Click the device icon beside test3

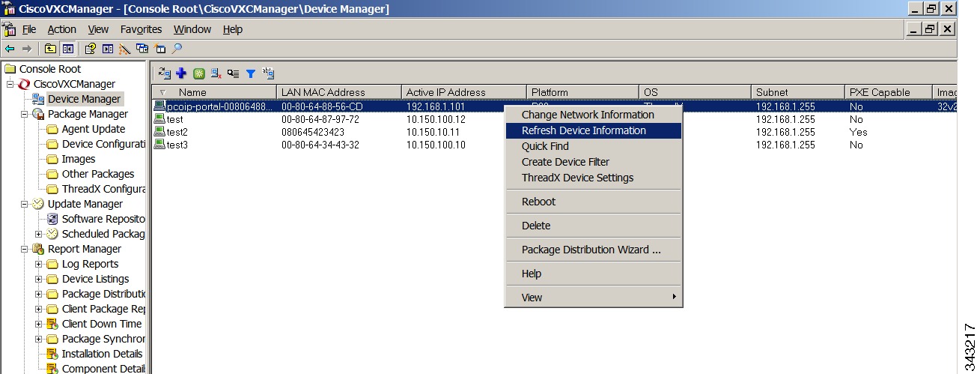tap(159, 145)
